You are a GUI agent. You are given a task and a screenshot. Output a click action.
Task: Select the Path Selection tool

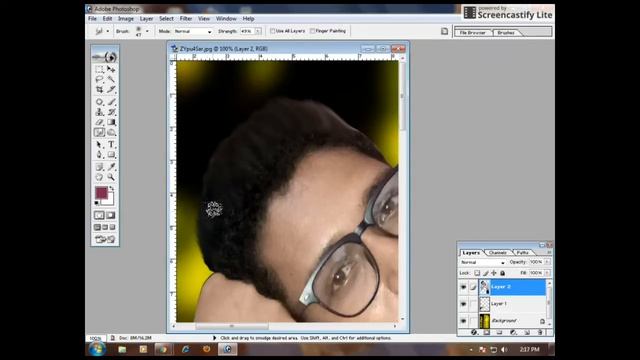pos(99,144)
